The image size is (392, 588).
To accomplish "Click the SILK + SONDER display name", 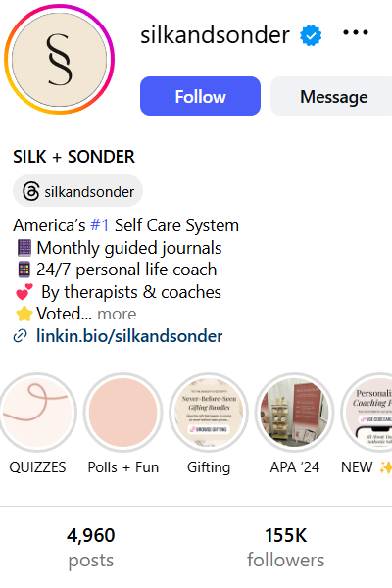I will pos(73,157).
